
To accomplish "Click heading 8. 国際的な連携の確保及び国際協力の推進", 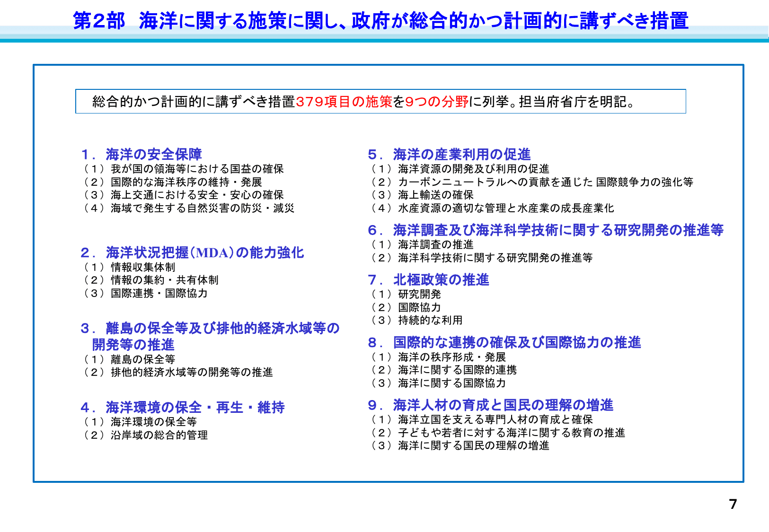I will click(504, 342).
